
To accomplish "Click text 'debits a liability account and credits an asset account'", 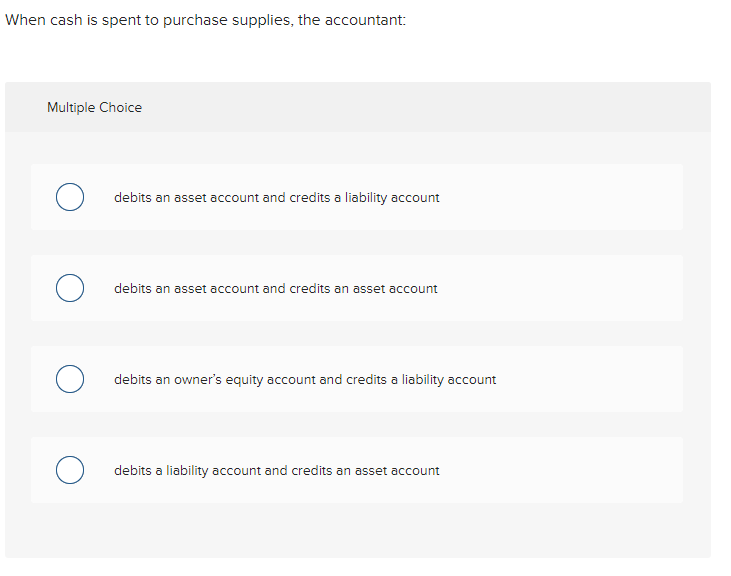I will pyautogui.click(x=276, y=470).
